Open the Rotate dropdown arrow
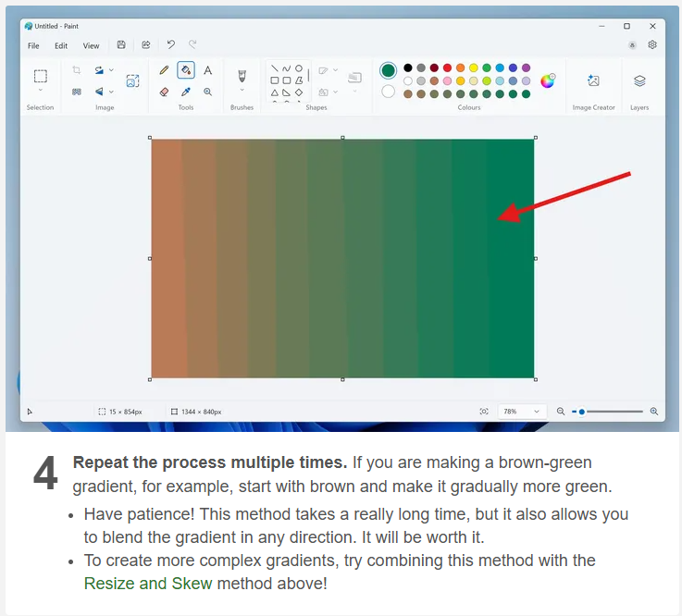This screenshot has width=682, height=616. point(111,70)
